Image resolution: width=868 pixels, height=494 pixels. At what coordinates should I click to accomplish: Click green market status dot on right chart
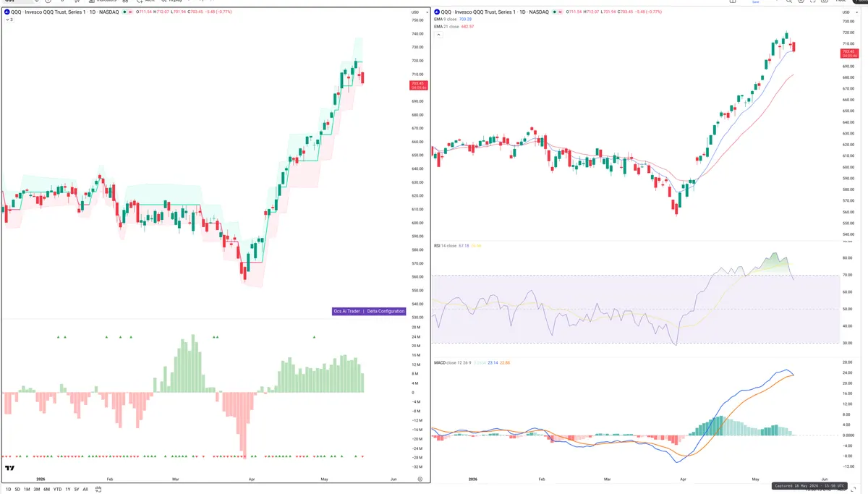554,12
